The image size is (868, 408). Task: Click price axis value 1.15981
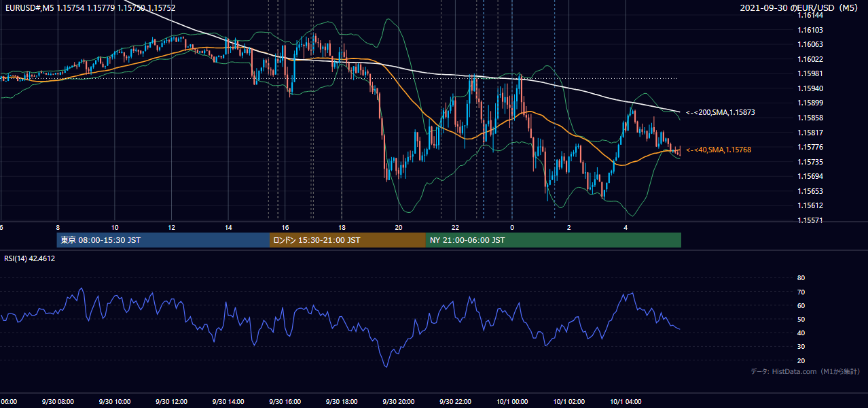[x=810, y=74]
